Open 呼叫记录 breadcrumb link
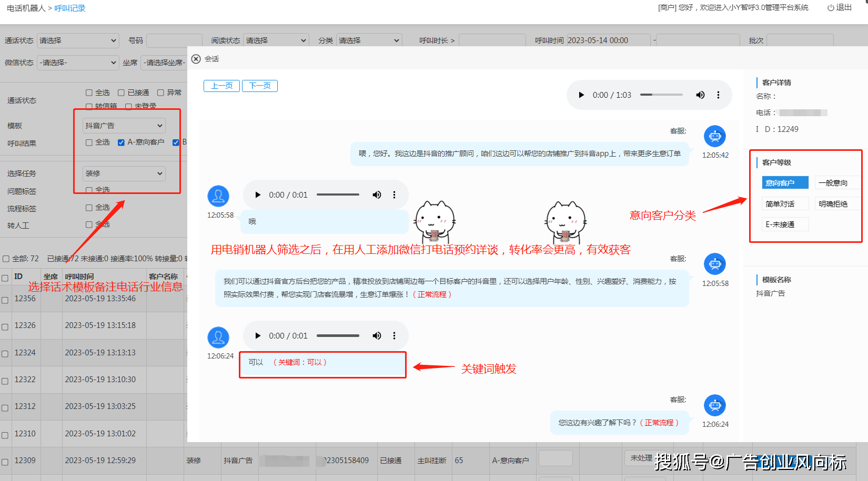 [x=69, y=8]
